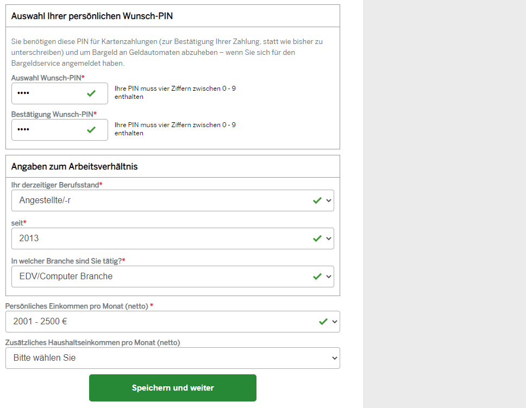Open Zusätzliches Haushaltseinkommen Bitte wählen Sie dropdown
Viewport: 532px width, 408px height.
[173, 358]
